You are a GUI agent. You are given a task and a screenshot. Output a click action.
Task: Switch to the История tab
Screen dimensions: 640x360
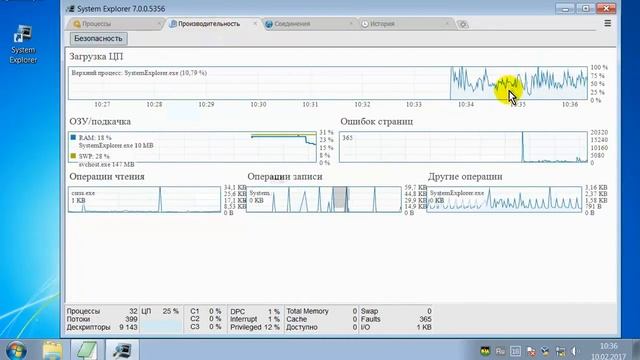pyautogui.click(x=405, y=24)
